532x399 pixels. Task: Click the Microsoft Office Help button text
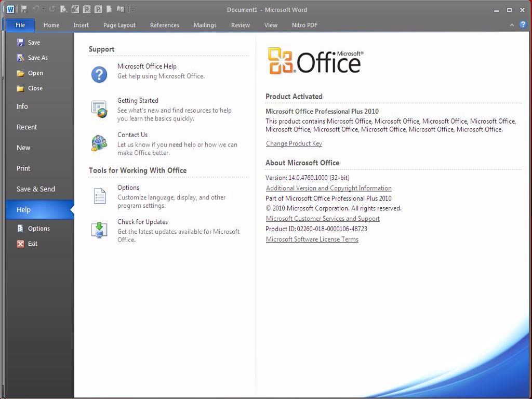pos(147,66)
